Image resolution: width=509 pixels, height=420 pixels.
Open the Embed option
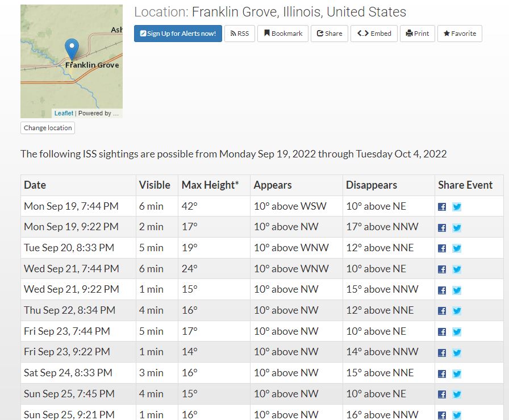[374, 34]
